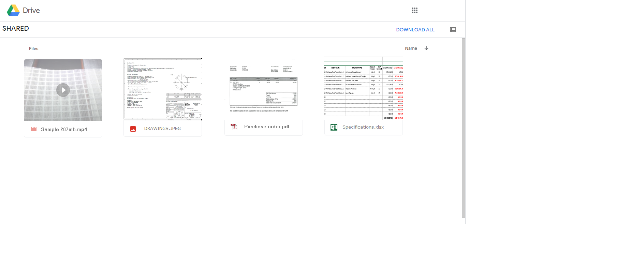Viewport: 644px width, 279px height.
Task: Select the Purchase order.pdf file name
Action: tap(267, 127)
